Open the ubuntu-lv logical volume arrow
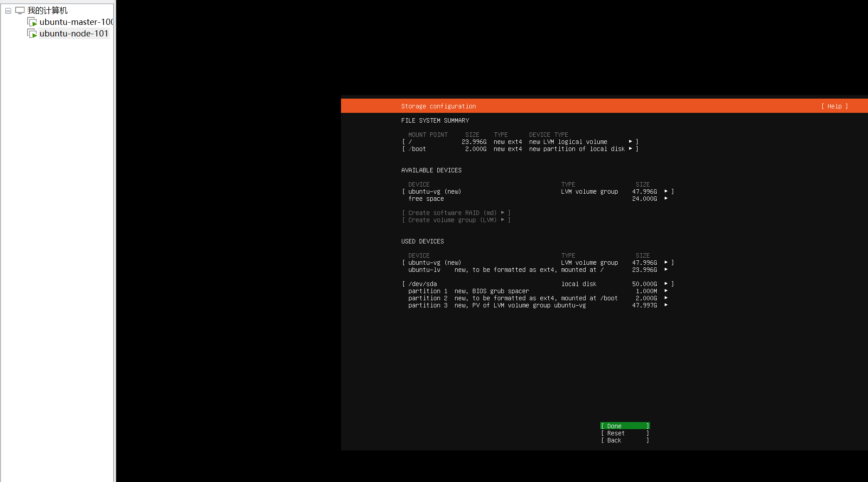This screenshot has height=482, width=868. pos(666,270)
